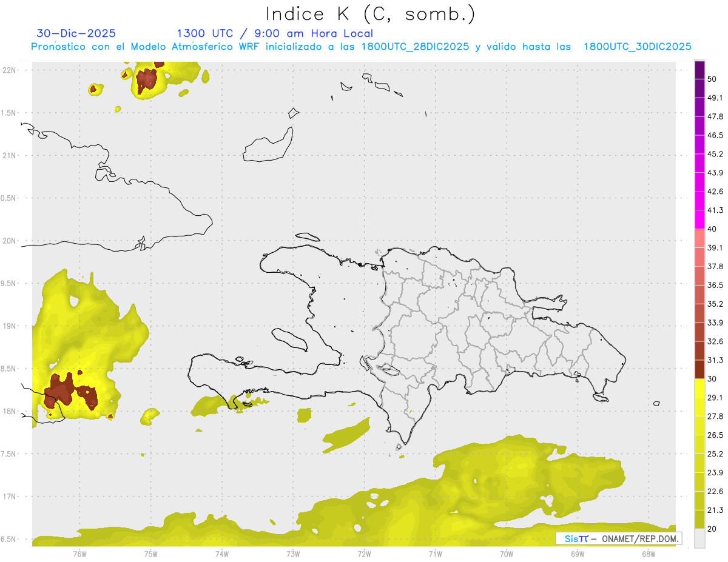Click colorbar label "27.8"
Viewport: 728px width, 562px height.
[x=715, y=416]
